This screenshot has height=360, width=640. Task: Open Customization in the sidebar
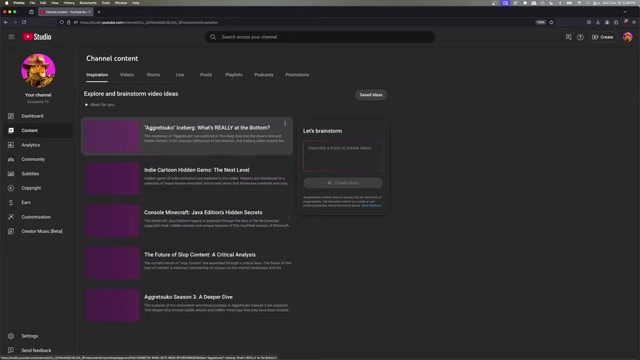pyautogui.click(x=37, y=217)
